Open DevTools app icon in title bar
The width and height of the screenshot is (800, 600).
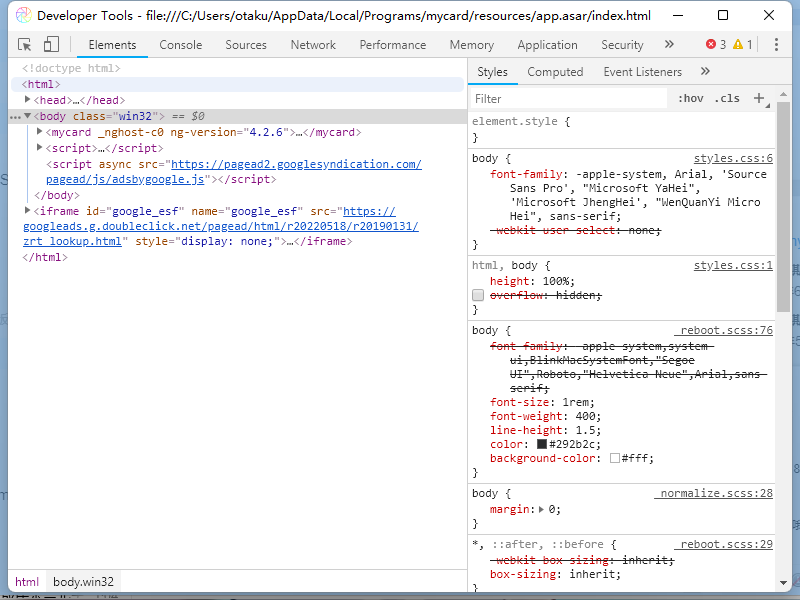pos(23,15)
